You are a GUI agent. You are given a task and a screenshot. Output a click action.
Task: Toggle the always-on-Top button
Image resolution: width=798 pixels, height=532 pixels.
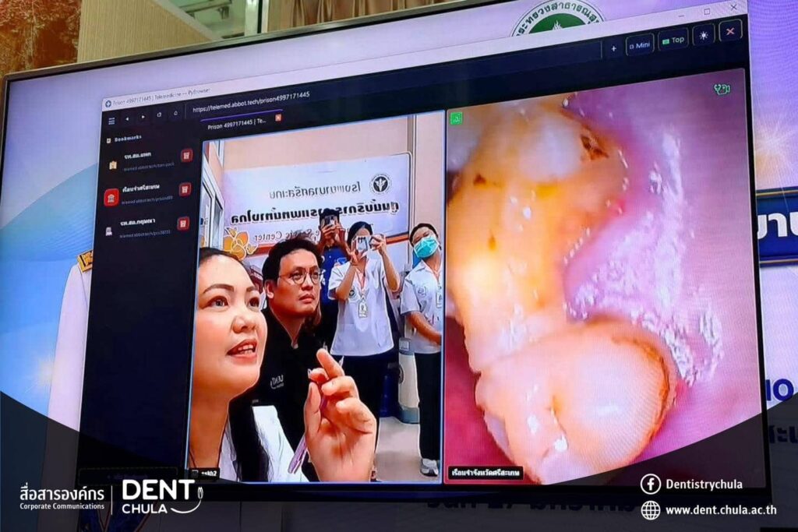tap(673, 41)
